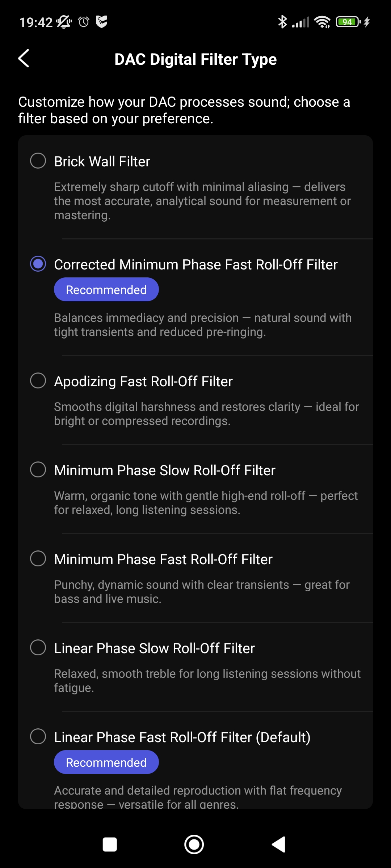This screenshot has height=868, width=391.
Task: Tap the muted notification bell icon
Action: pos(64,22)
